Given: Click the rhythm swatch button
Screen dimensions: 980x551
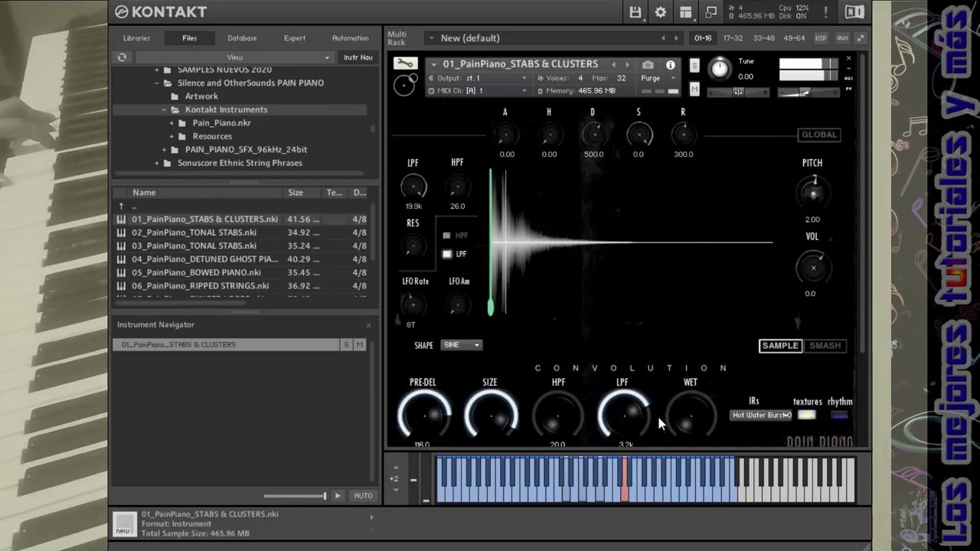Looking at the screenshot, I should (840, 416).
